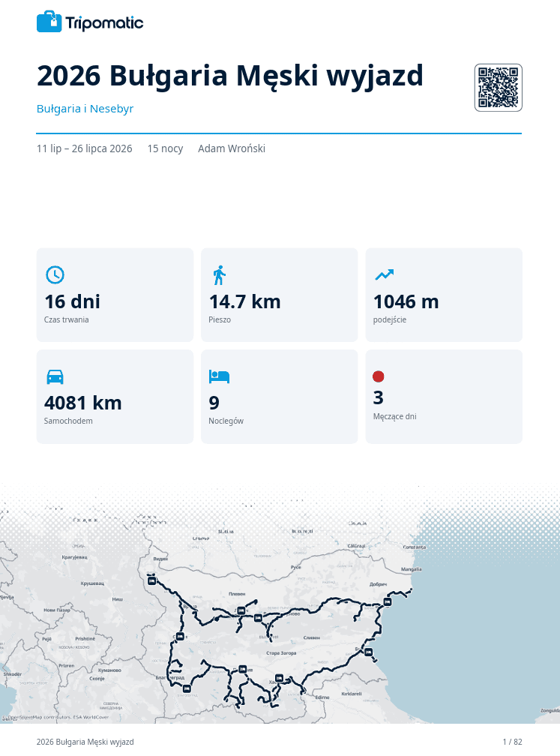Click the 'Constanța' map label

tap(415, 547)
